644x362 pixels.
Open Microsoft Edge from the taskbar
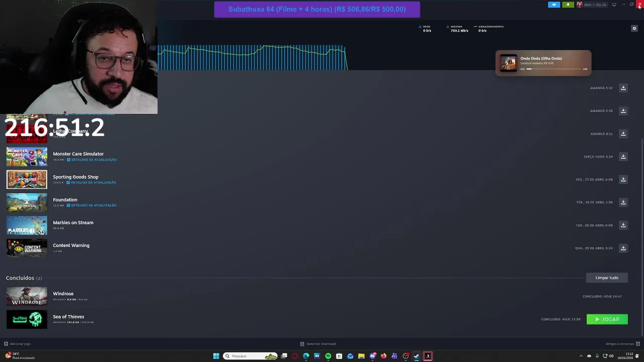coord(306,356)
